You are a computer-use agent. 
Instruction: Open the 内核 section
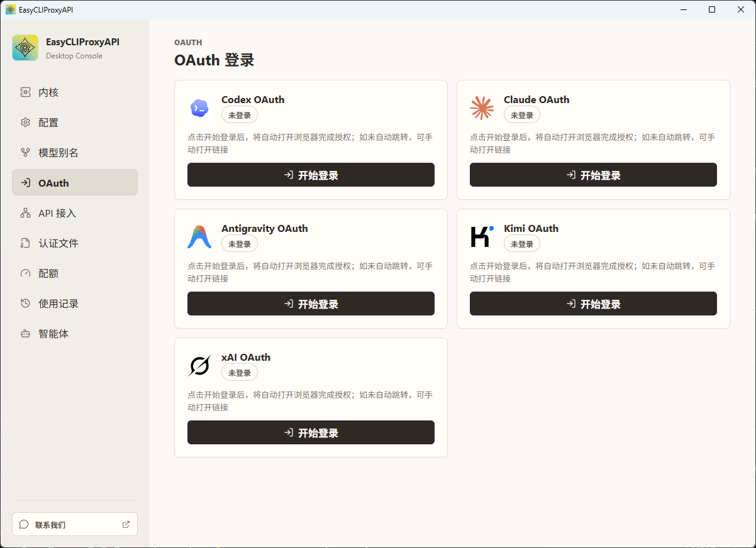[x=75, y=92]
